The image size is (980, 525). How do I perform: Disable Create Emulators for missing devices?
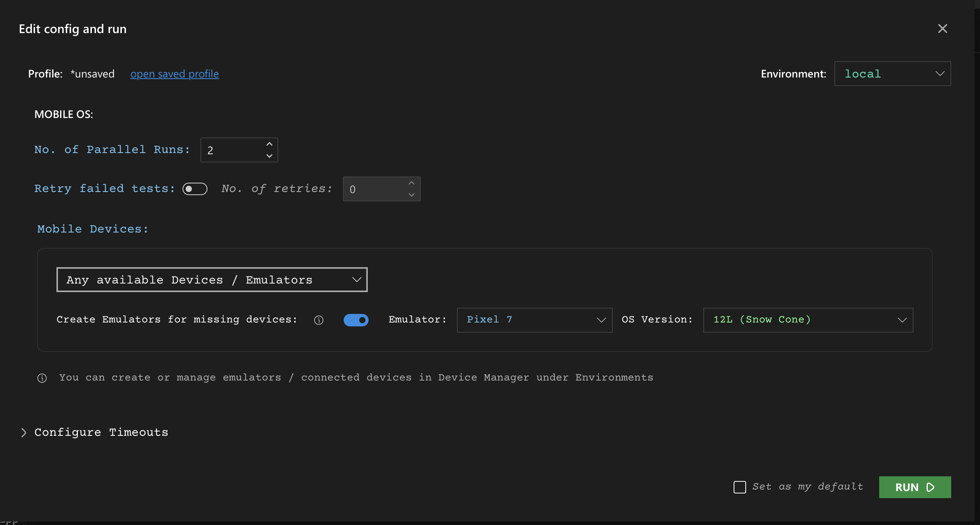point(356,320)
